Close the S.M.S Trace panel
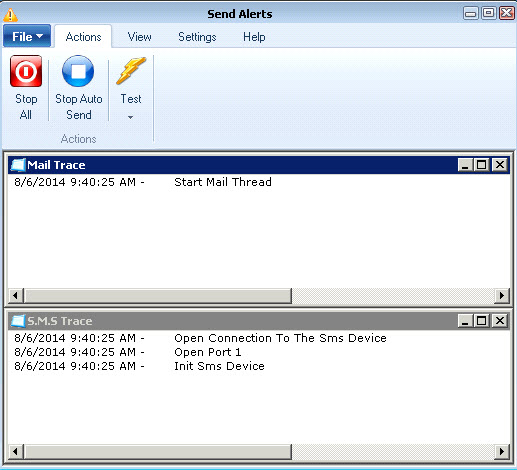This screenshot has height=470, width=517. [500, 321]
